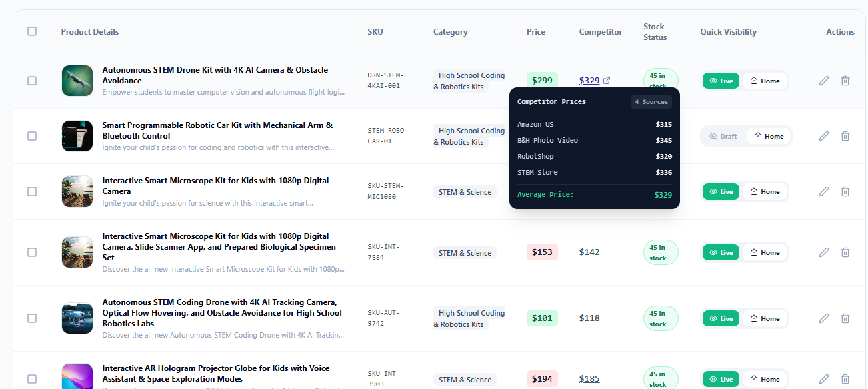This screenshot has height=389, width=868.
Task: Toggle Draft visibility for Robotic Car Kit
Action: click(723, 136)
